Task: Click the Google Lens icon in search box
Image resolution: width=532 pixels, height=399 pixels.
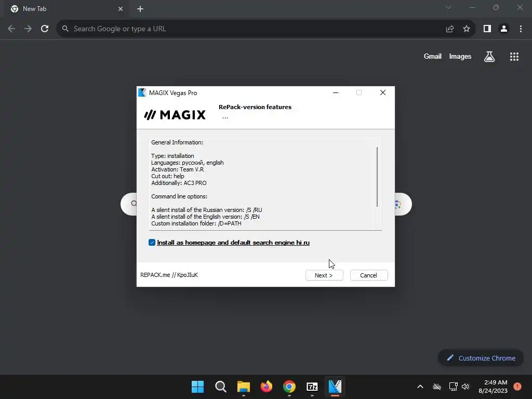Action: [x=398, y=204]
